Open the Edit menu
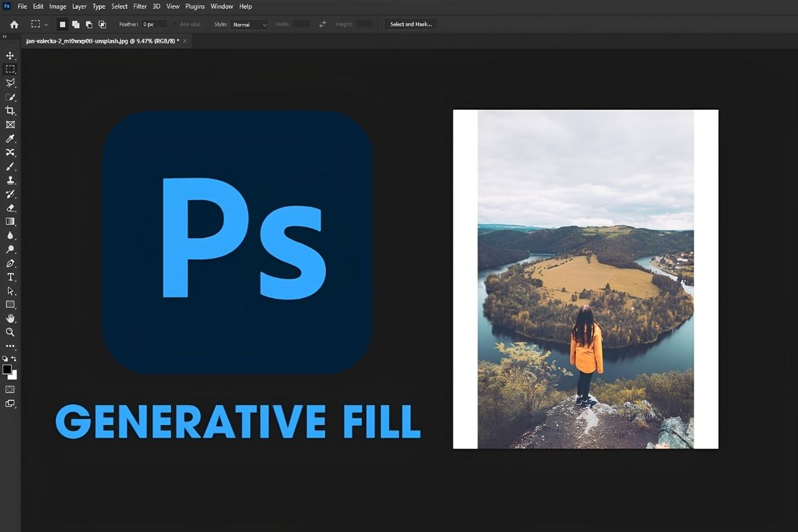798x532 pixels. [39, 6]
